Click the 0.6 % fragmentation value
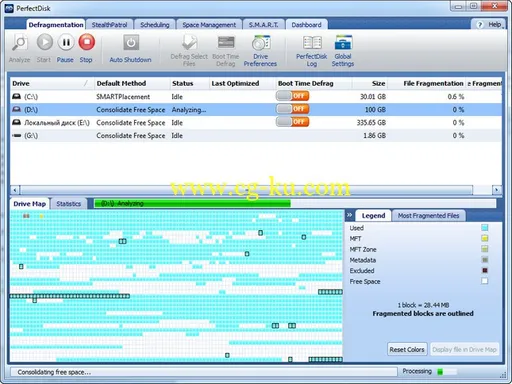Image resolution: width=512 pixels, height=384 pixels. (456, 97)
